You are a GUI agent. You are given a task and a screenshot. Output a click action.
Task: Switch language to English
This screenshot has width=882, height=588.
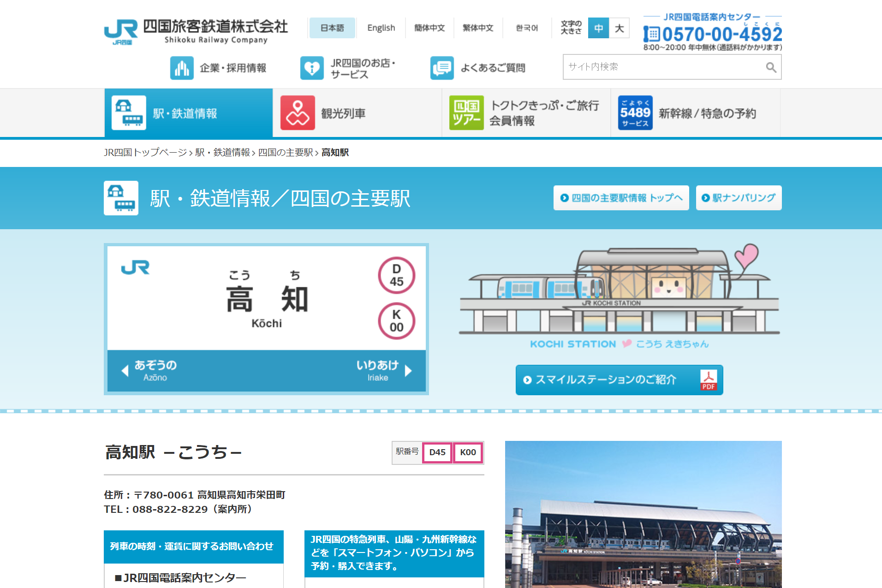(x=381, y=28)
